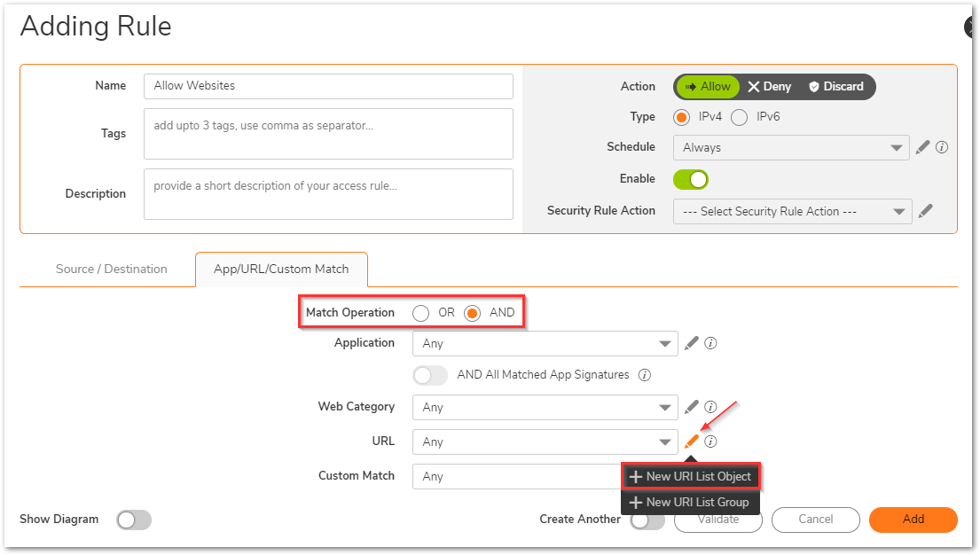Click the pencil edit icon beside Application

tap(692, 343)
